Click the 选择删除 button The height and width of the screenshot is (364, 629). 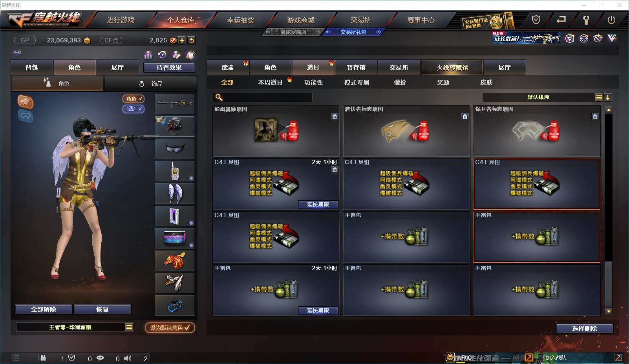coord(585,329)
